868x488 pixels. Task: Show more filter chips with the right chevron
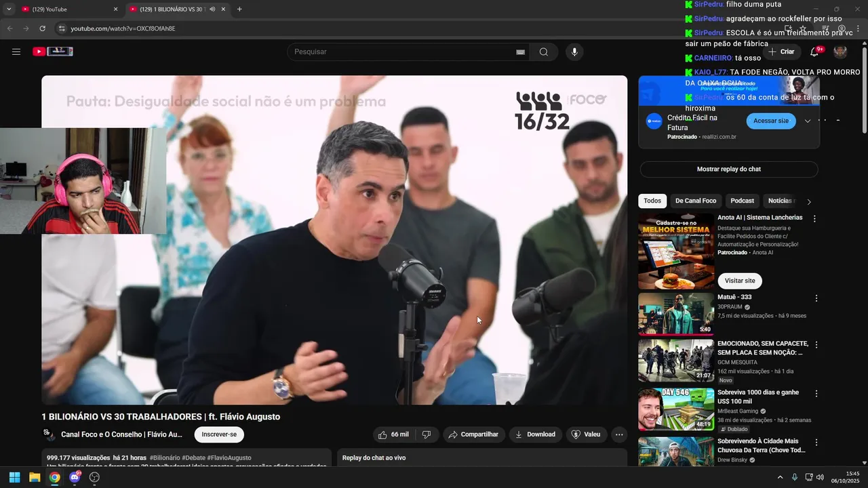point(808,201)
